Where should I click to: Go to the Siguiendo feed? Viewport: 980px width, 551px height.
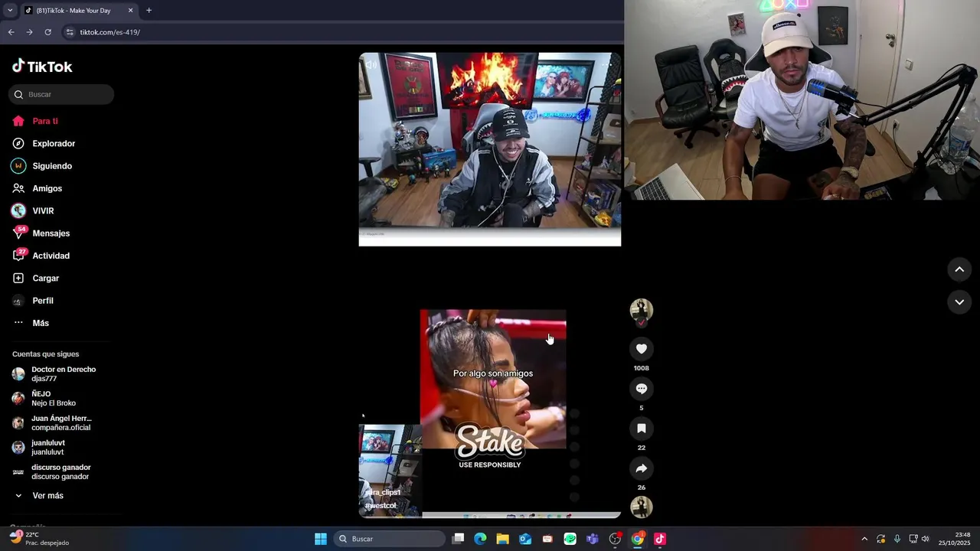point(42,166)
